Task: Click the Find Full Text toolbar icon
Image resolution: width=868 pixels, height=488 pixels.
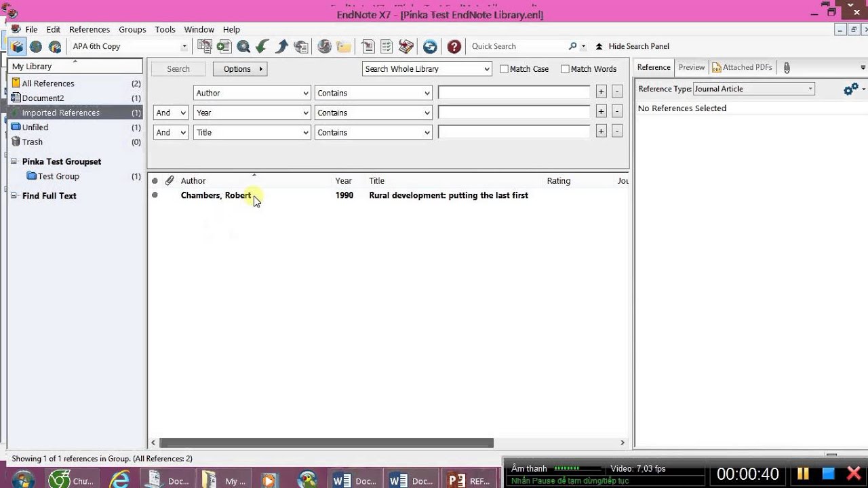Action: 302,46
